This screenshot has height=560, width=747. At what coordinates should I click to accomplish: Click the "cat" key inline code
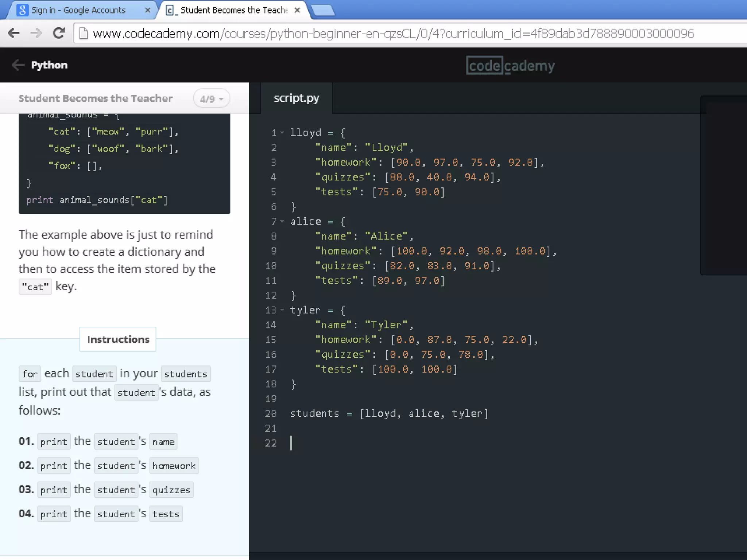pyautogui.click(x=35, y=287)
